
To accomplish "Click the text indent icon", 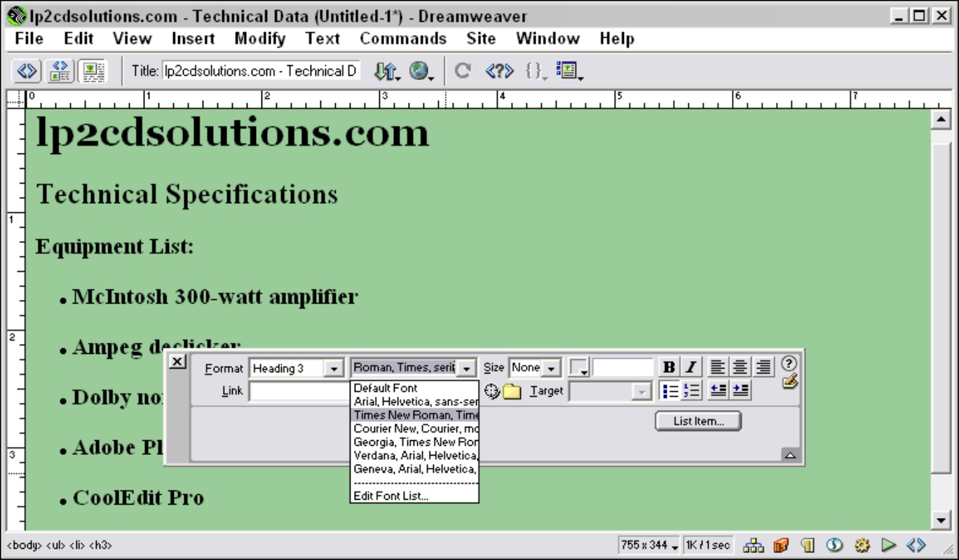I will coord(742,391).
